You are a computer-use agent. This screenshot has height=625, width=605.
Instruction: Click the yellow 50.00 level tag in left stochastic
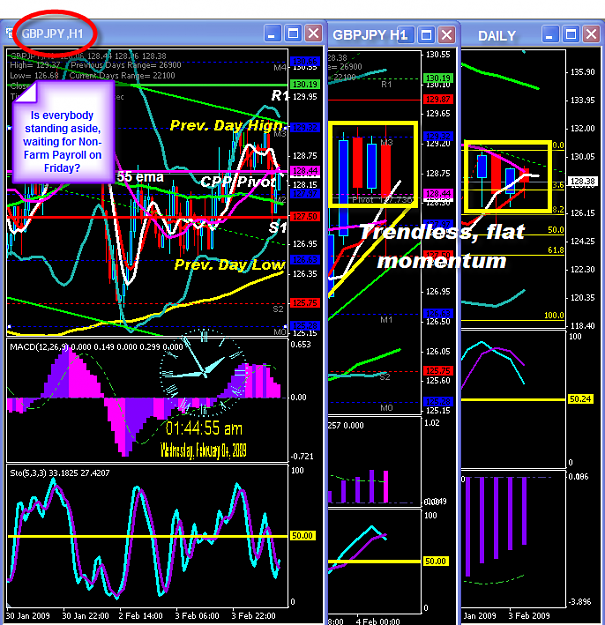[x=302, y=536]
